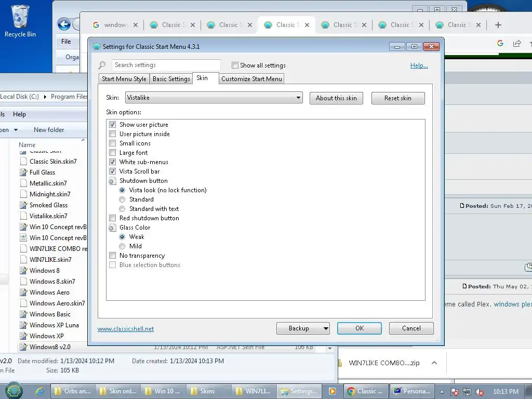Image resolution: width=532 pixels, height=399 pixels.
Task: Open the Customize Start Menu tab
Action: (251, 79)
